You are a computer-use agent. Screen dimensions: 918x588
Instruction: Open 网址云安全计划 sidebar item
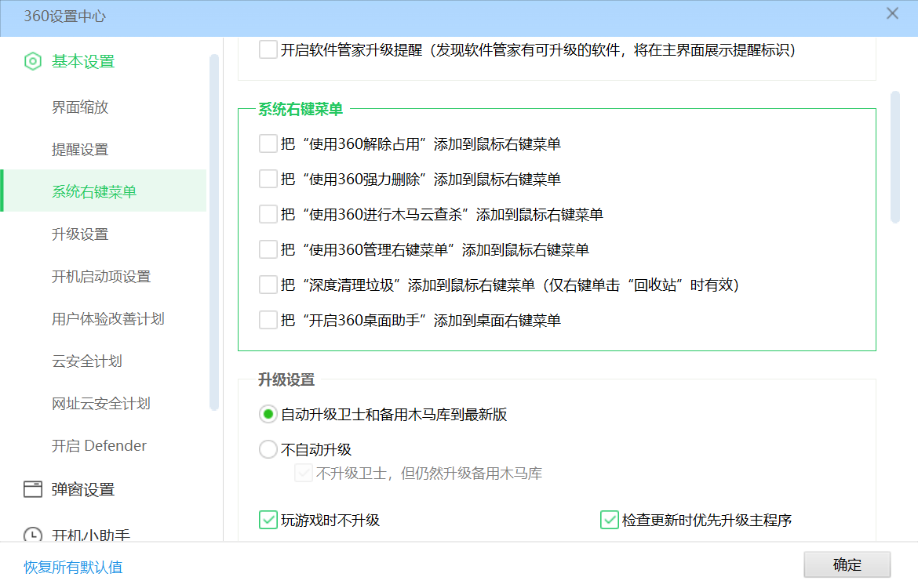[x=101, y=403]
